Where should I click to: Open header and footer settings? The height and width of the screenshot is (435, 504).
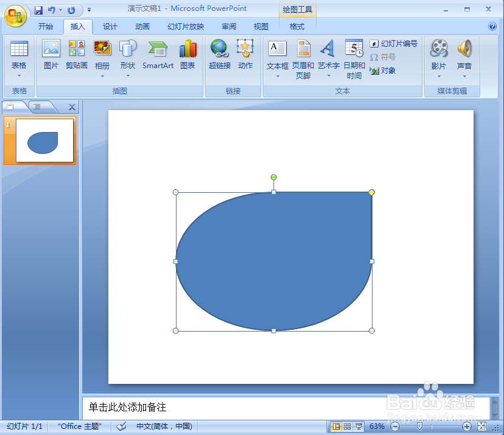303,60
